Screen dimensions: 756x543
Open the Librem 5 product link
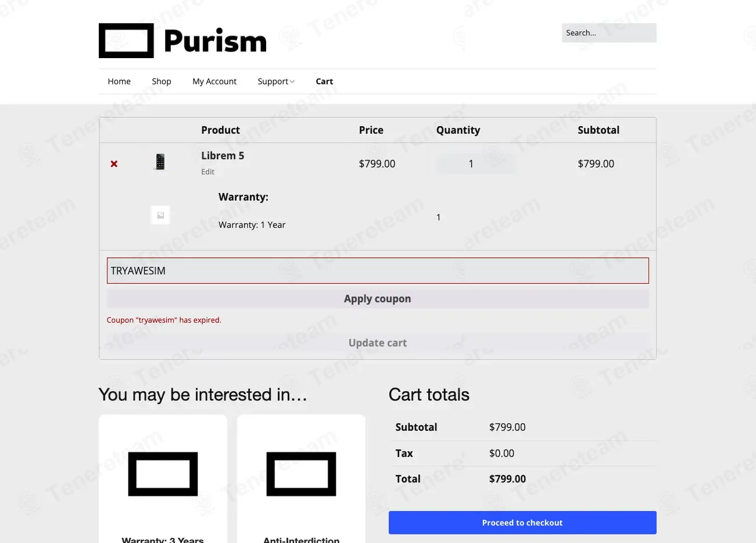pos(223,155)
